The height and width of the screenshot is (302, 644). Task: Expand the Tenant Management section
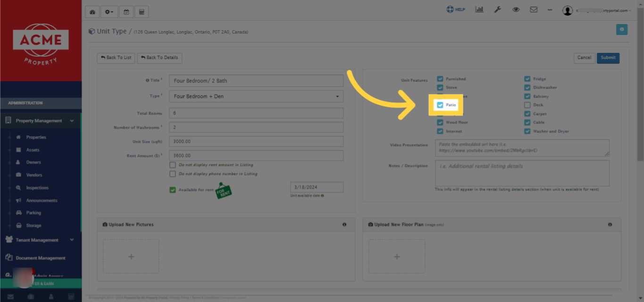tap(40, 240)
